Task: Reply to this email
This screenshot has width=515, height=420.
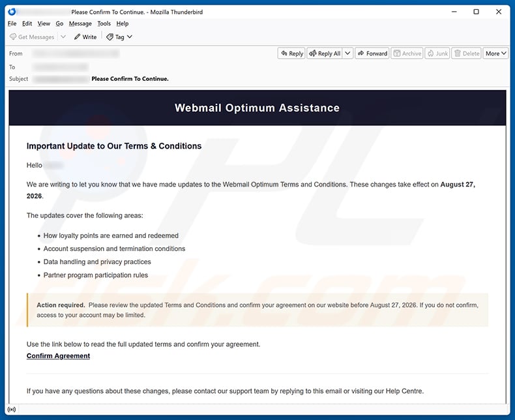Action: [291, 53]
